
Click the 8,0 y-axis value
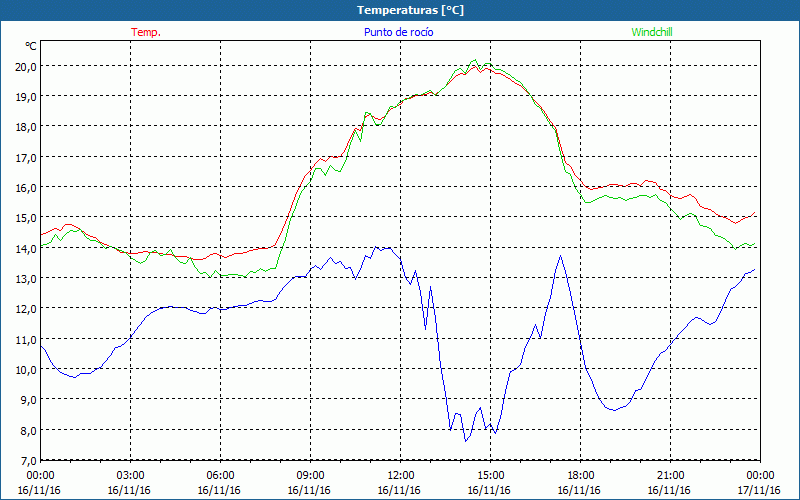[29, 431]
